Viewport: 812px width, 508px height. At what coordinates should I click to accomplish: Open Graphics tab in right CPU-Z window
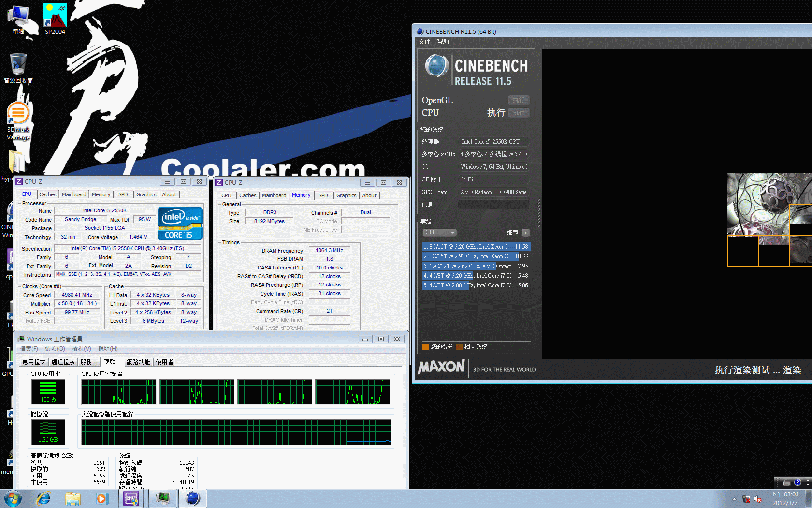(347, 195)
